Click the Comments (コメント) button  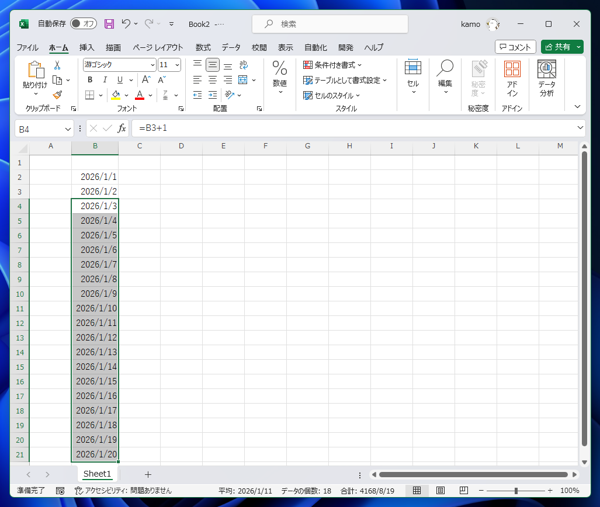[515, 47]
